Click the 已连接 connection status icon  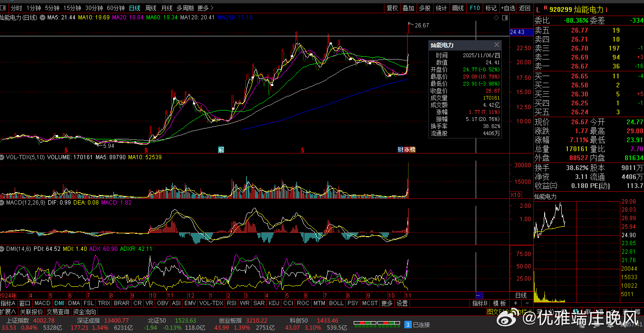pyautogui.click(x=408, y=324)
